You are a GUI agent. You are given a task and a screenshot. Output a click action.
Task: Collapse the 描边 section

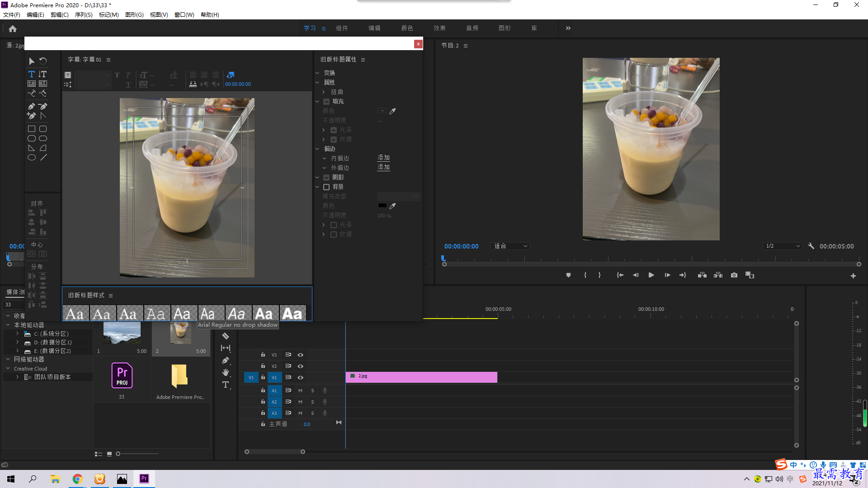317,149
